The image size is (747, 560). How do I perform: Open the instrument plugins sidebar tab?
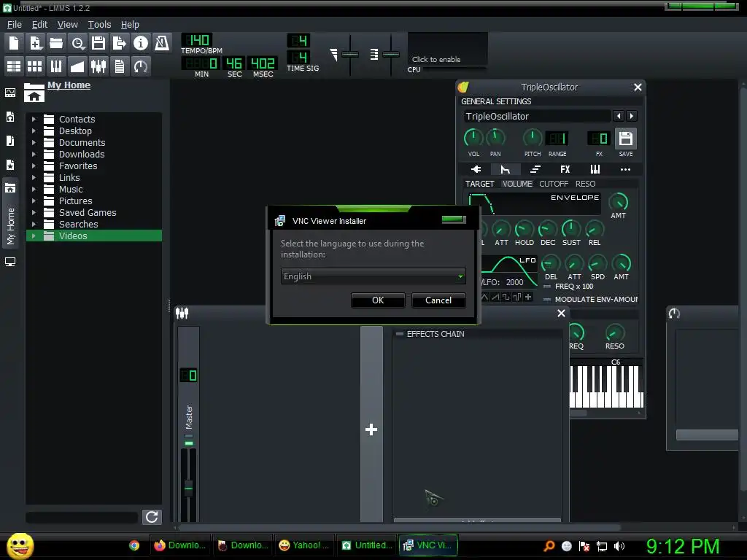click(x=10, y=93)
